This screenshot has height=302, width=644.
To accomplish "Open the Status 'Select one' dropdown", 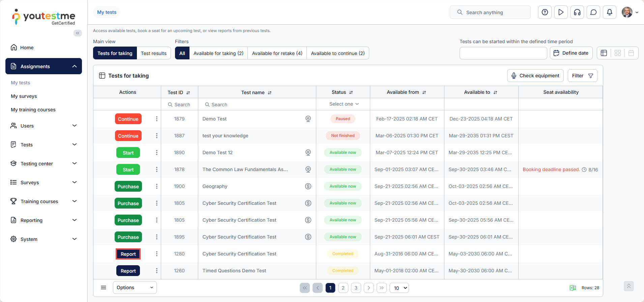I will [343, 104].
